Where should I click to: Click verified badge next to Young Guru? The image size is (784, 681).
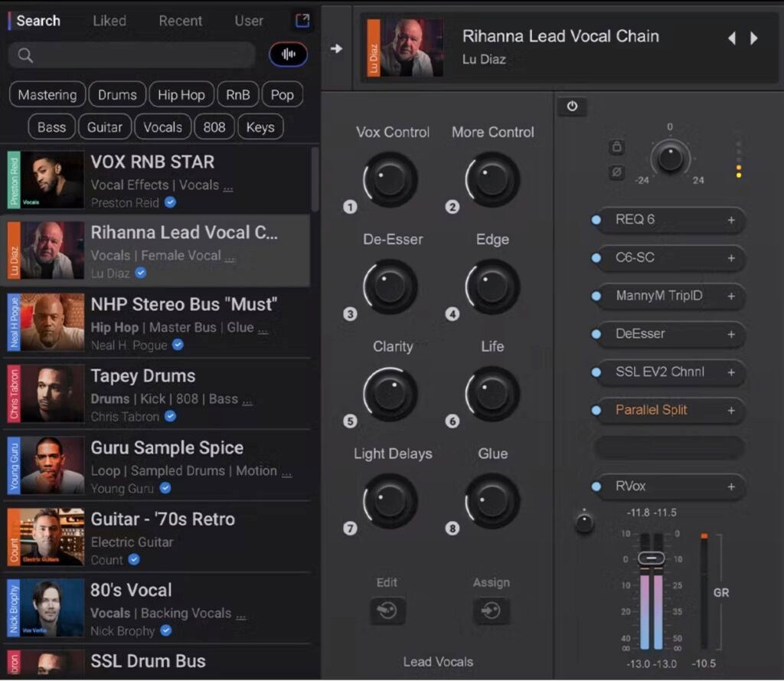coord(165,488)
